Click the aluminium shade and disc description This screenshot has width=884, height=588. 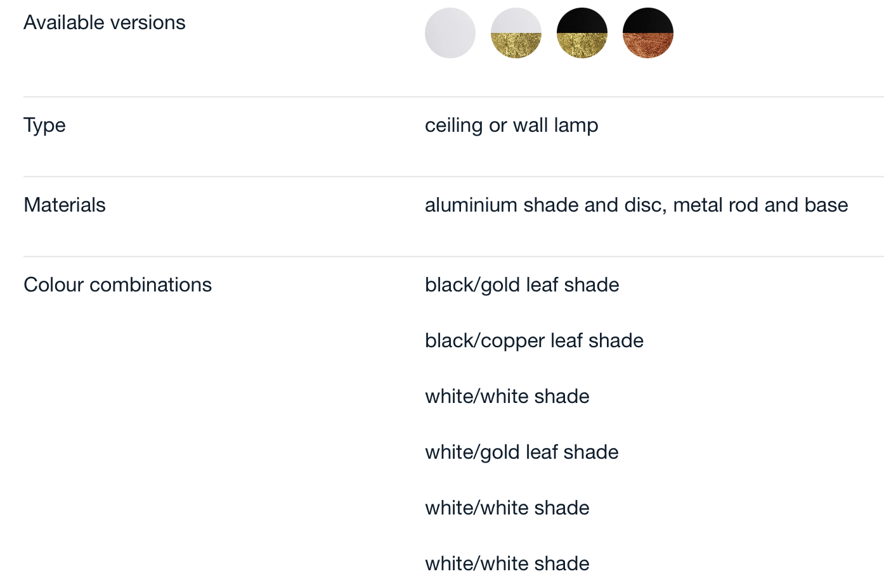(x=637, y=205)
